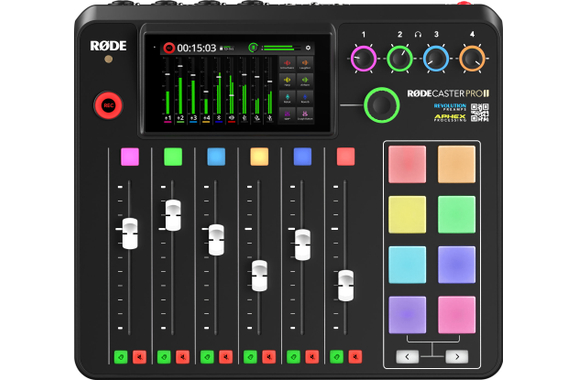Grab the magenta channel fader cap
Screen dimensions: 576x380
[130, 234]
